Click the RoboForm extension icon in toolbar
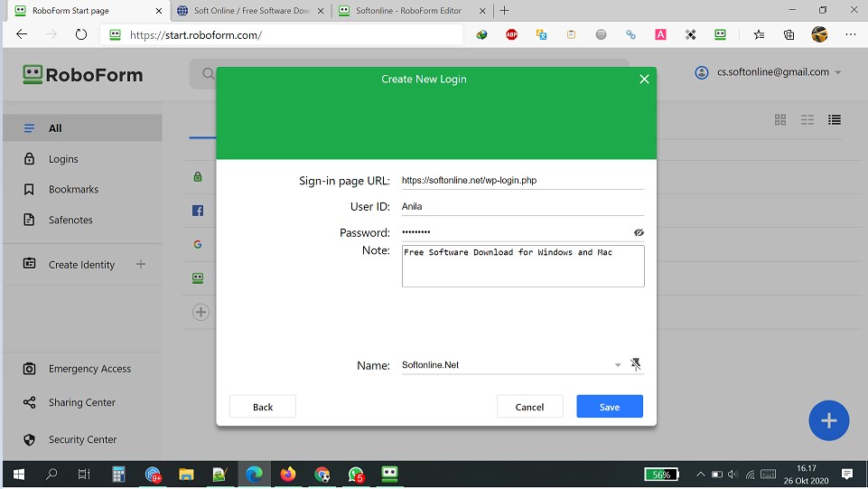868x489 pixels. click(720, 34)
